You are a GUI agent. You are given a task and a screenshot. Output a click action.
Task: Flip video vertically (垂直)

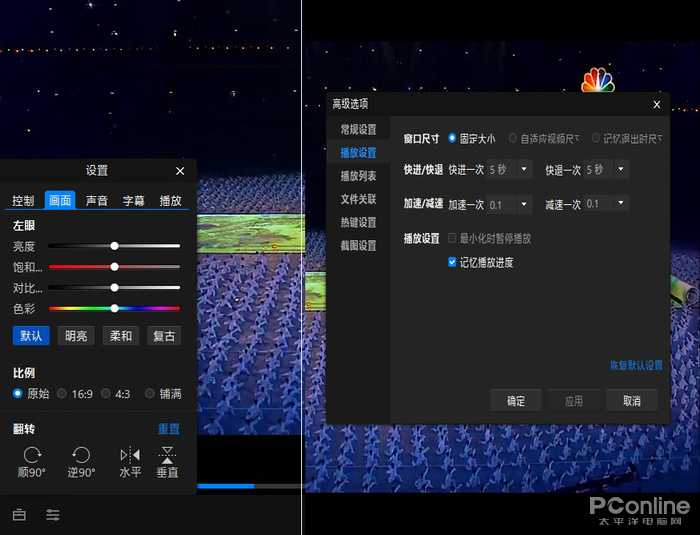pos(167,462)
